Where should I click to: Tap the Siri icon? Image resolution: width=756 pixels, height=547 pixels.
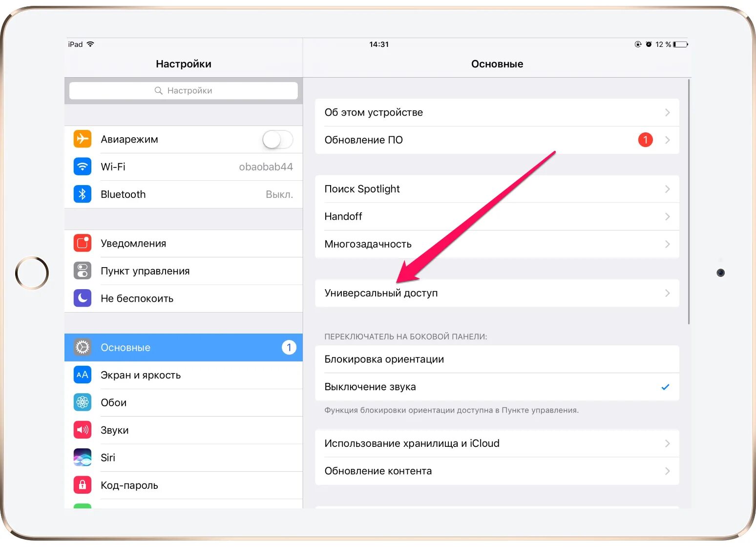(83, 458)
